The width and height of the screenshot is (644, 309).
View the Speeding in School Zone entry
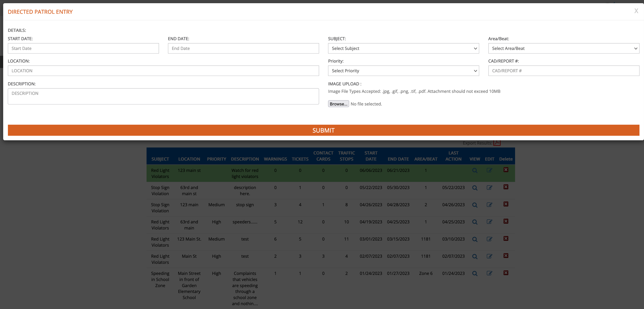(474, 274)
